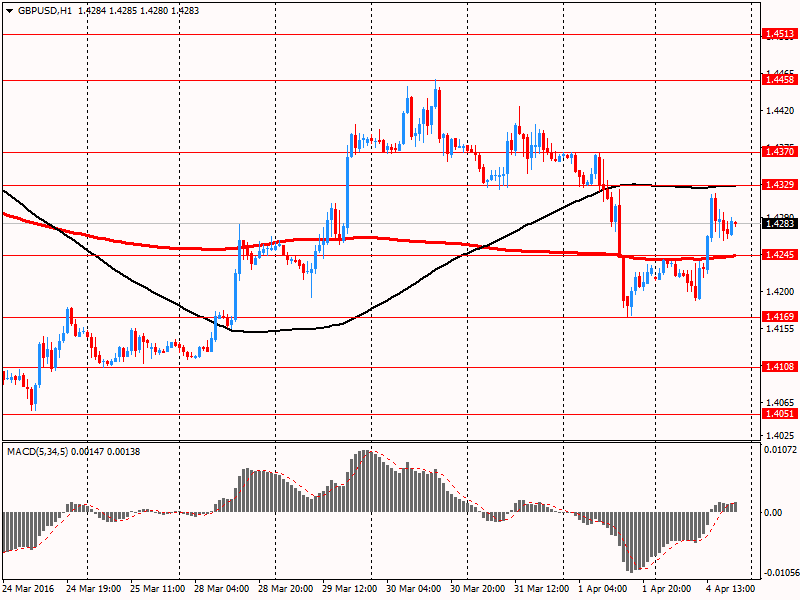Click the 1.4155 price scale value
The width and height of the screenshot is (800, 600).
point(780,329)
